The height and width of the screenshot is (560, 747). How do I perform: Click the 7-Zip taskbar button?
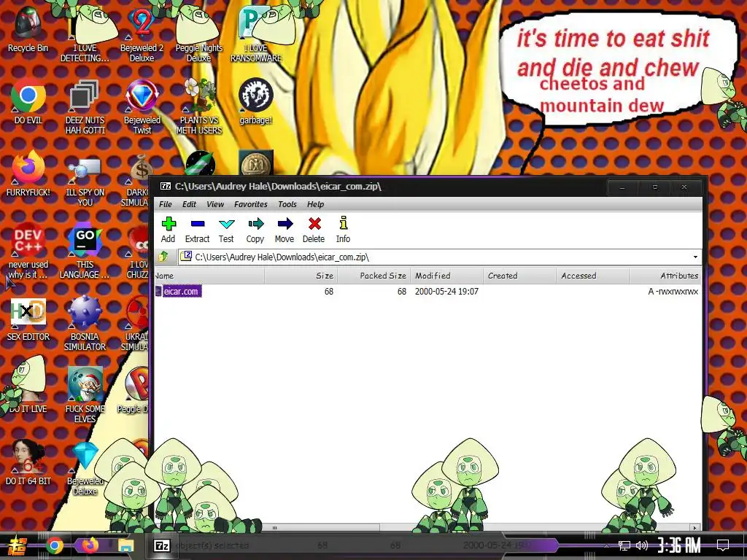[162, 545]
